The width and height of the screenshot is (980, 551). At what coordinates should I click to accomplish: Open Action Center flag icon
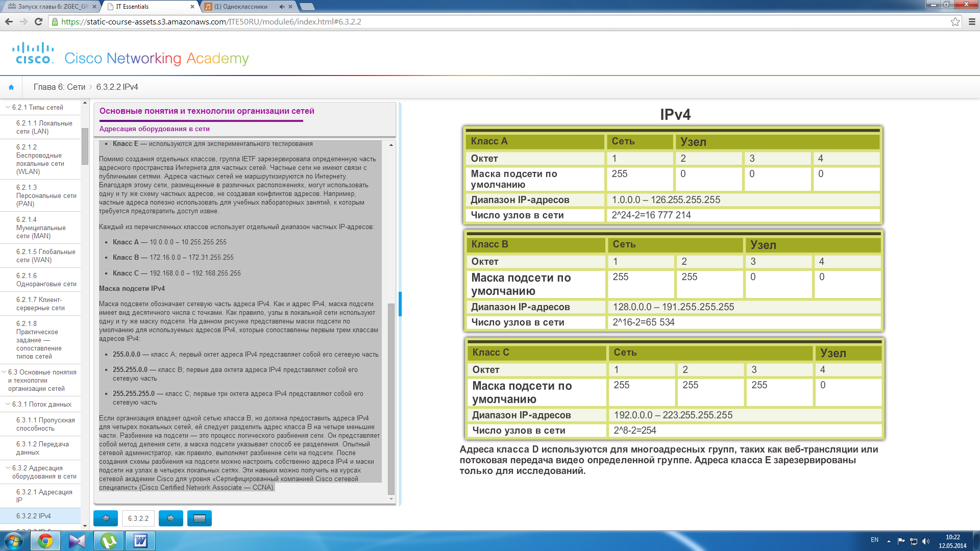pyautogui.click(x=901, y=541)
